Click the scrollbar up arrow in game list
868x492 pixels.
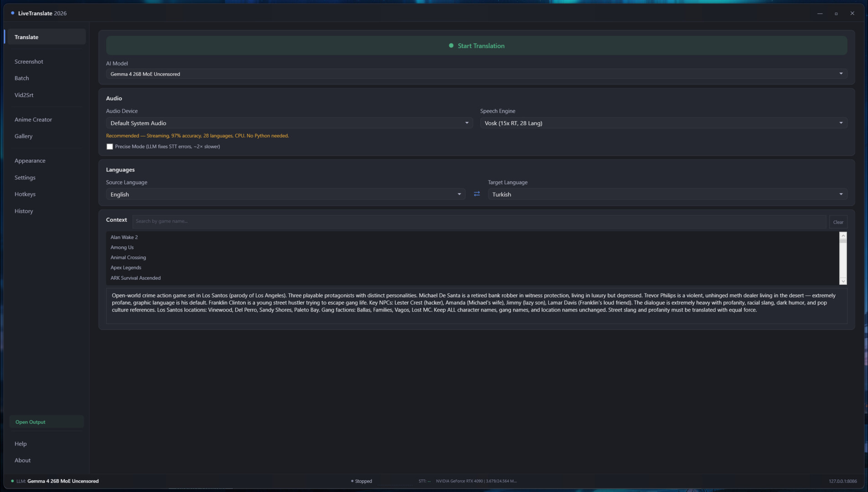coord(843,236)
